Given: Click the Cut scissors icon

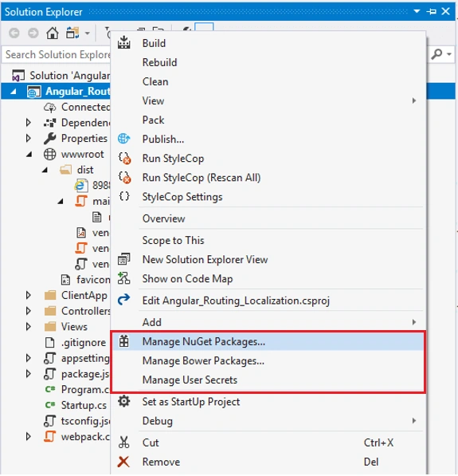Looking at the screenshot, I should (x=123, y=443).
